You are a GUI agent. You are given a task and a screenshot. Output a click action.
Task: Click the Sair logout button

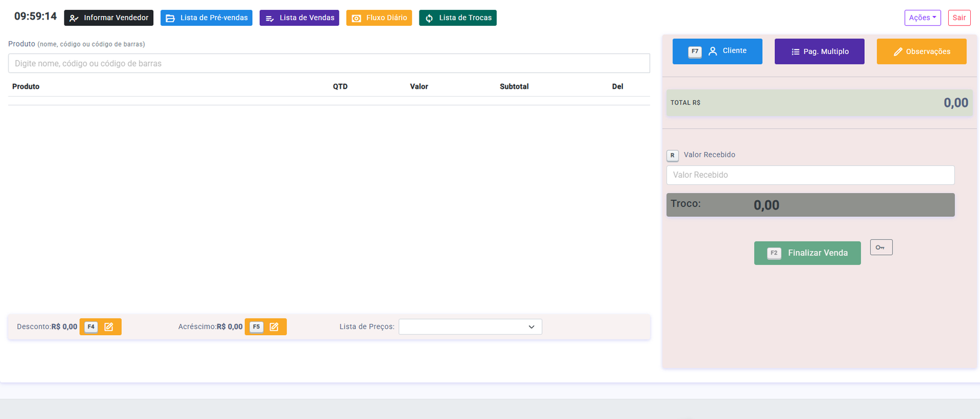click(959, 18)
